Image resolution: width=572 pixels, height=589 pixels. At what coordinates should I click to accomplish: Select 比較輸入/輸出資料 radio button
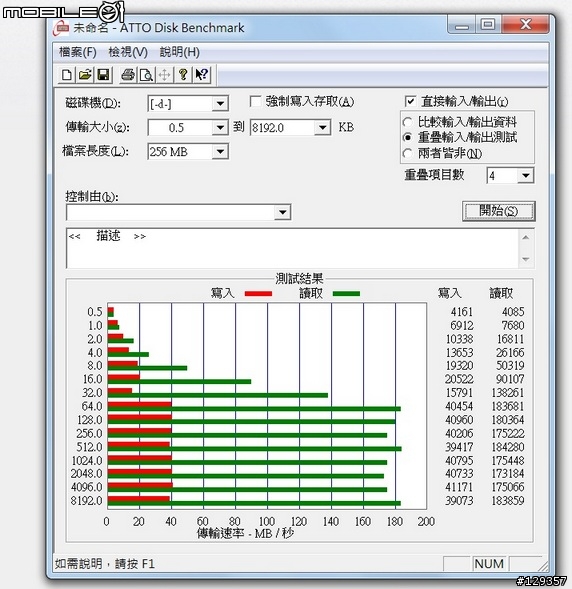coord(407,122)
